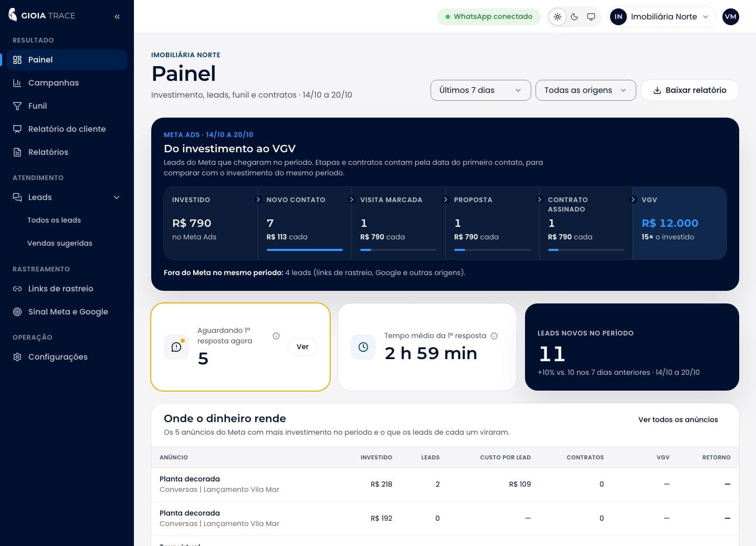Click the Painel grid icon in the sidebar
756x546 pixels.
point(17,60)
